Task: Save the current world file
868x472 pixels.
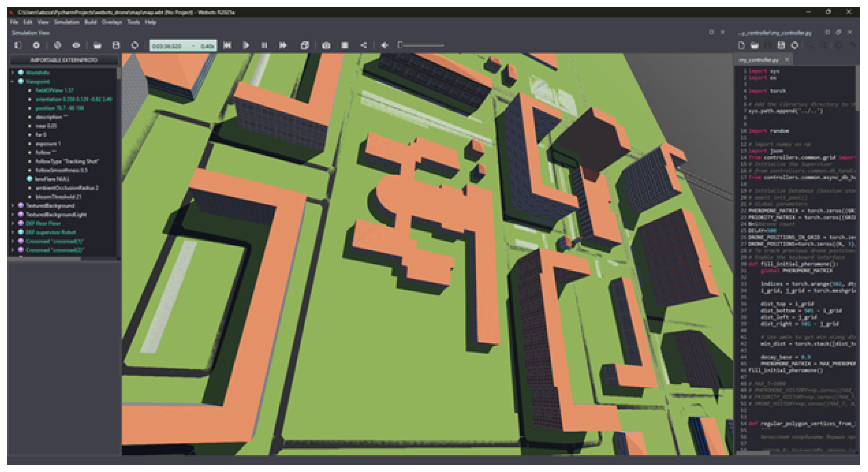Action: point(116,45)
